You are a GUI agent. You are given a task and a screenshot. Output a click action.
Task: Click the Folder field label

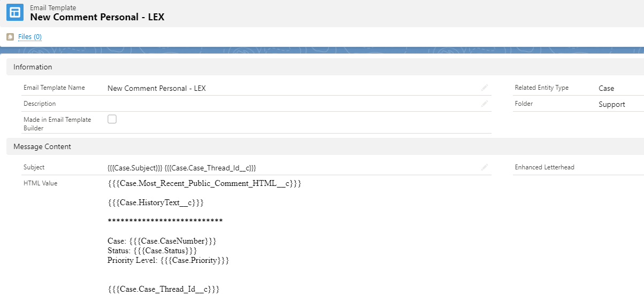click(524, 104)
